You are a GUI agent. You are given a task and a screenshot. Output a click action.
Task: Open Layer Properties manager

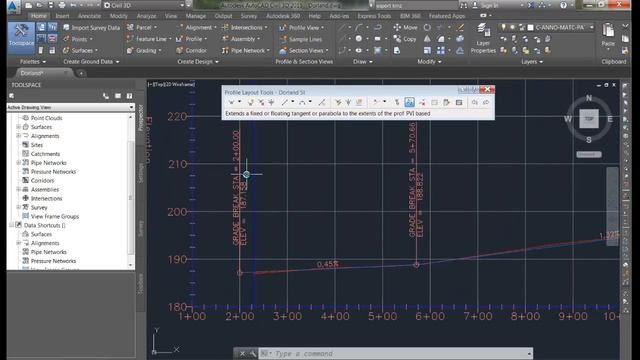[x=483, y=39]
